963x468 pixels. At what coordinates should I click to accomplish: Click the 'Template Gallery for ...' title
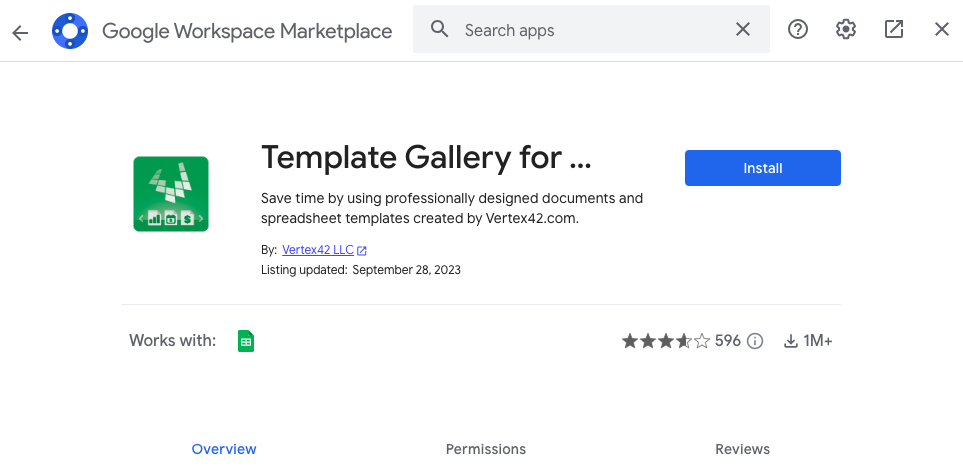point(426,158)
